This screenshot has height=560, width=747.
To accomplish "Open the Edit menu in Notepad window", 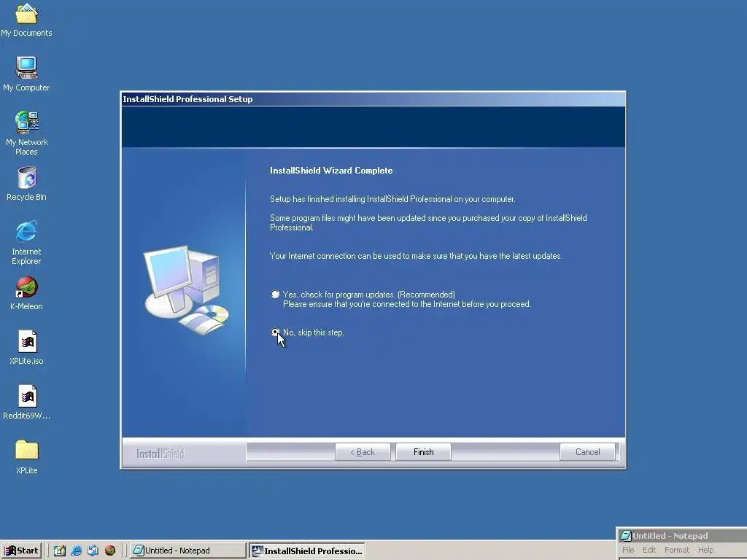I will (649, 550).
